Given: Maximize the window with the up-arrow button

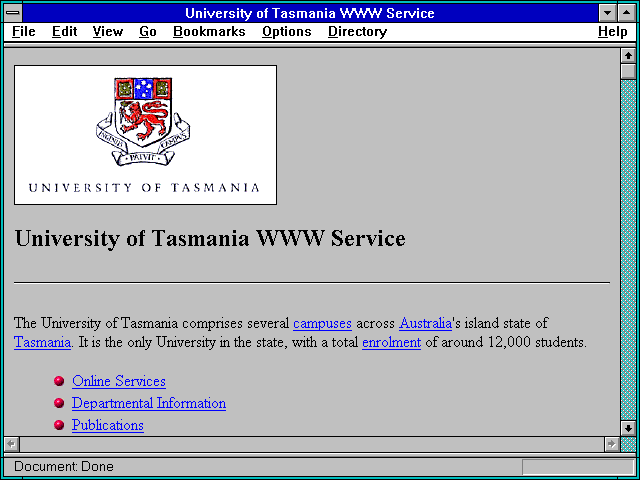Looking at the screenshot, I should (627, 13).
